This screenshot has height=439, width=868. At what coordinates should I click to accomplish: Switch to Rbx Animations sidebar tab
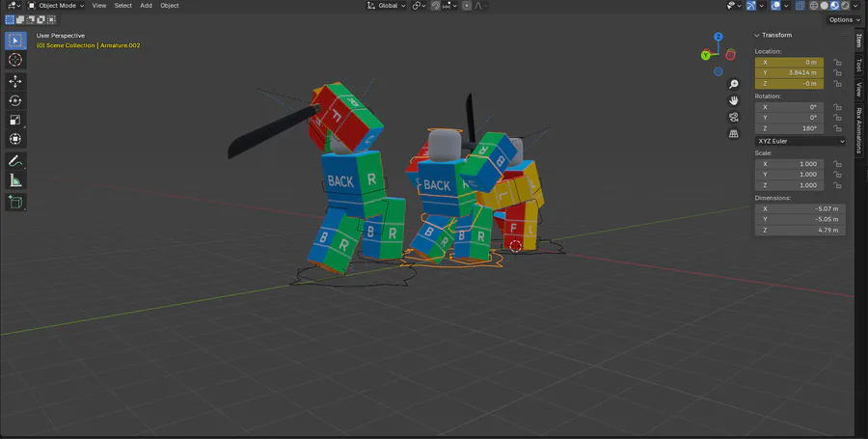(858, 130)
